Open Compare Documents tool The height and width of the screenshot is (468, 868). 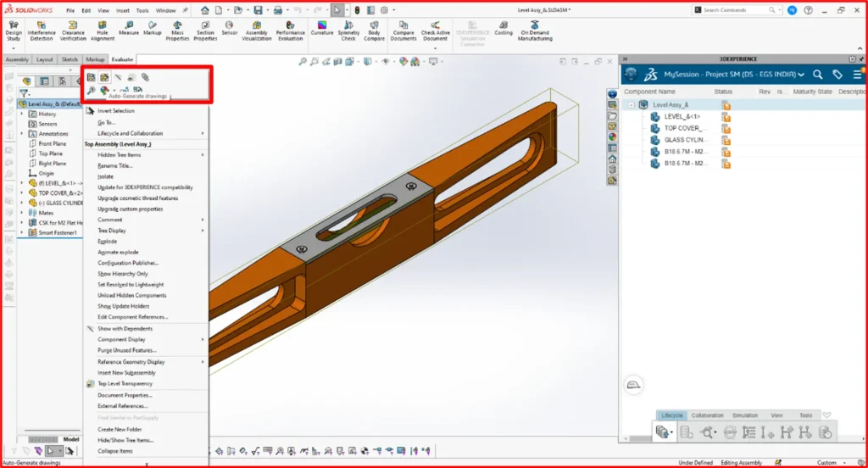coord(403,31)
